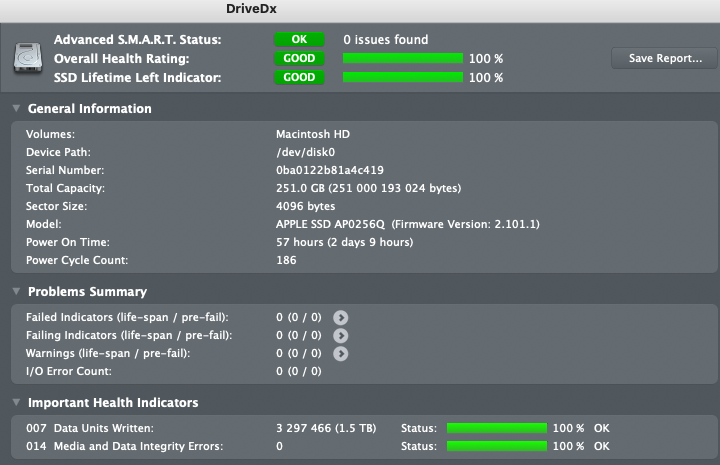Click arrow next to Failing Indicators
This screenshot has width=720, height=465.
[x=341, y=335]
